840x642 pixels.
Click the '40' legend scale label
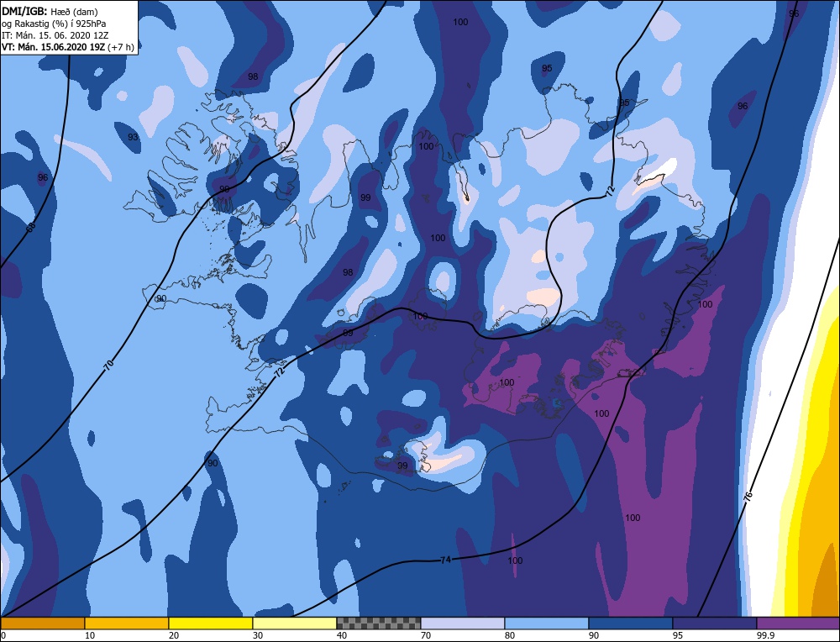pyautogui.click(x=342, y=635)
